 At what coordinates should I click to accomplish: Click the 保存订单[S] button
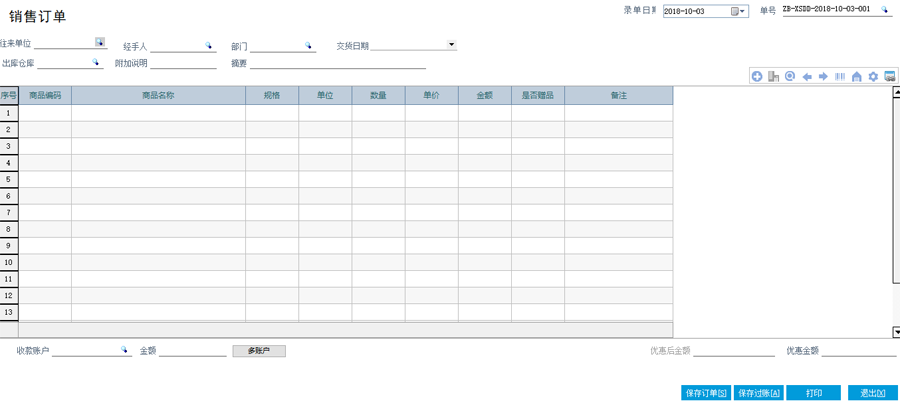tap(707, 393)
